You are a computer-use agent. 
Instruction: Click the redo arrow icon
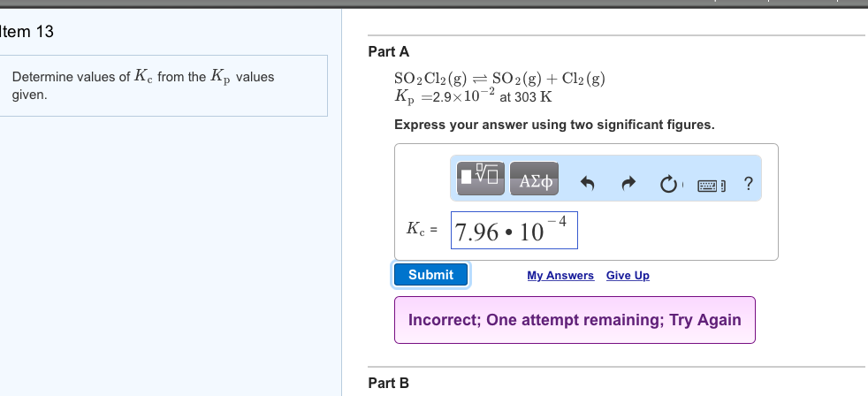(x=628, y=183)
